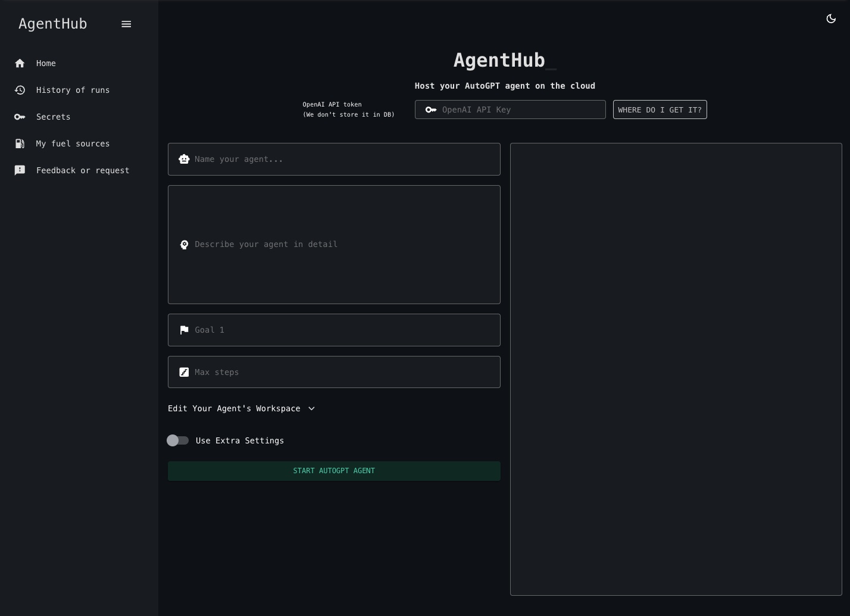The width and height of the screenshot is (850, 616).
Task: Click the robot icon in agent name field
Action: (184, 159)
